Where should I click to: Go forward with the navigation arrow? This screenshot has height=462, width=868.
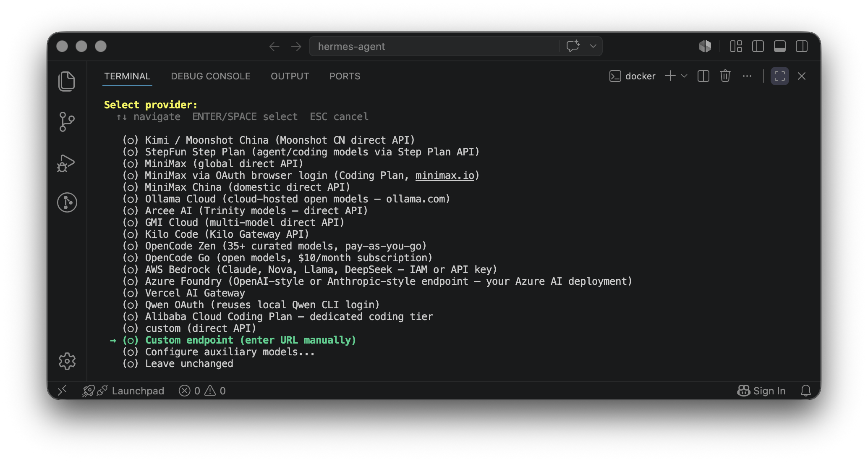click(296, 47)
